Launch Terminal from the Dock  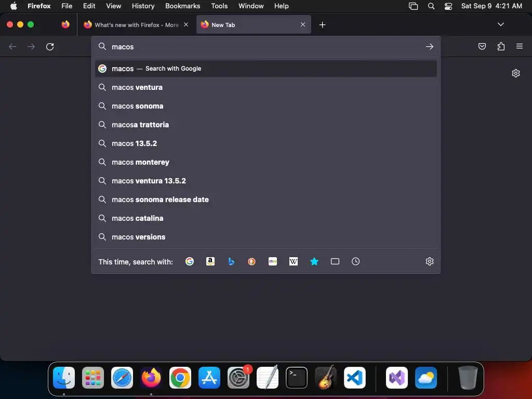[x=297, y=378]
